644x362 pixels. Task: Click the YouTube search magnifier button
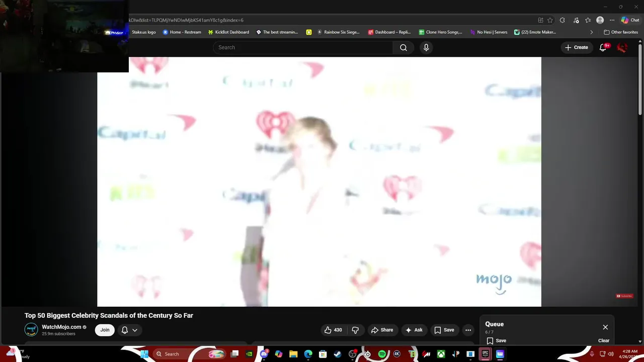[404, 47]
